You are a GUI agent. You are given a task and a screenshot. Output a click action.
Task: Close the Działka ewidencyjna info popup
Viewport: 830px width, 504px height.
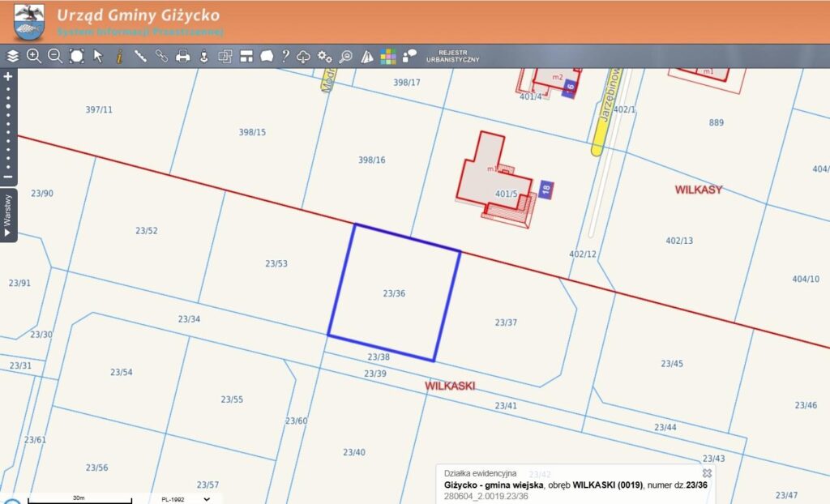[707, 472]
